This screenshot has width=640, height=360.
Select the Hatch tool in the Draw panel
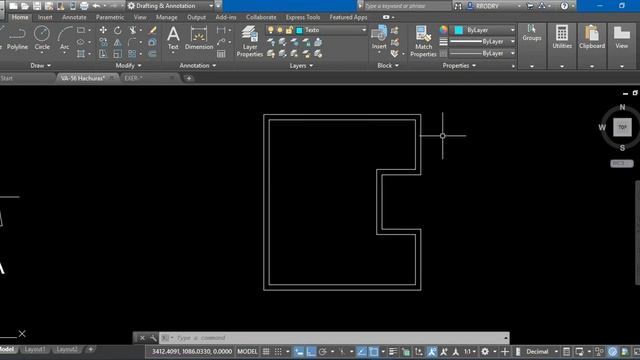[81, 54]
